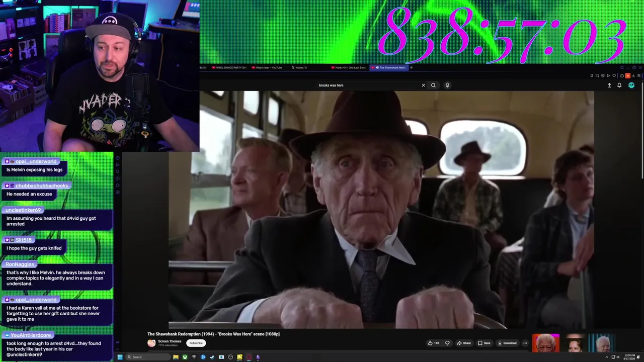Open the purple taskbar app icon
Screen dimensions: 644x362
(x=258, y=357)
